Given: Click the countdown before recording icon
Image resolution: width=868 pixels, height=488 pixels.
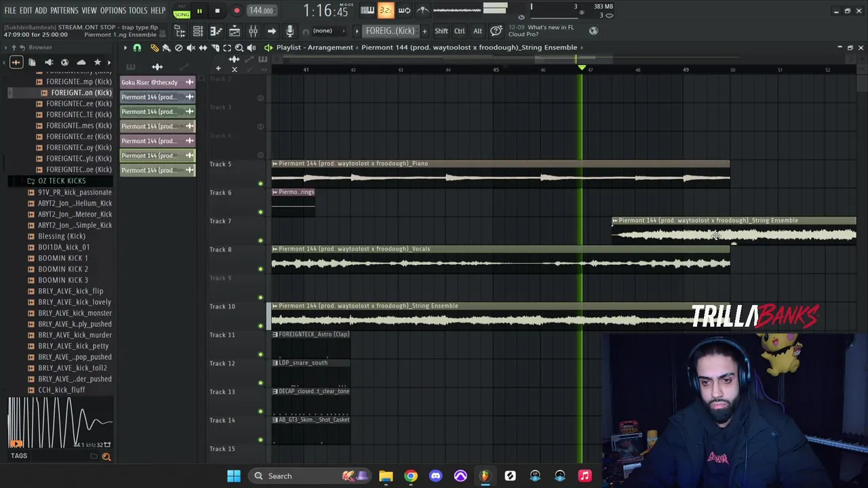Looking at the screenshot, I should (x=385, y=10).
